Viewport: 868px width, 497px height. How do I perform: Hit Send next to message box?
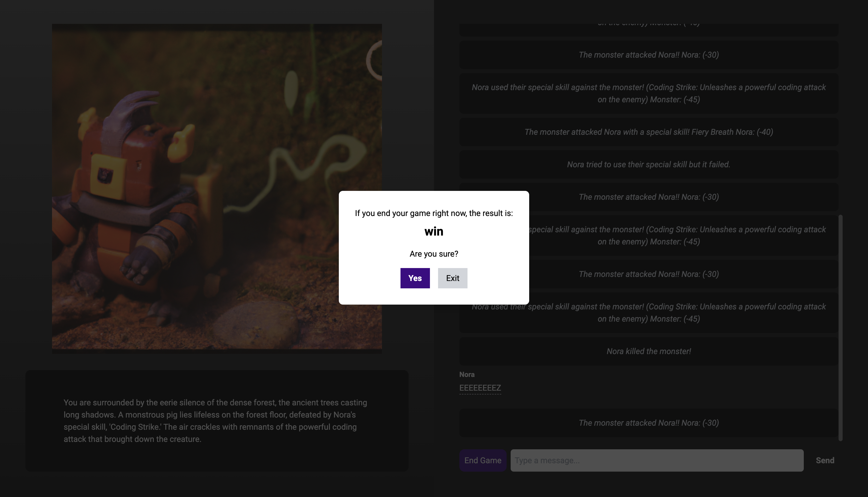coord(825,460)
